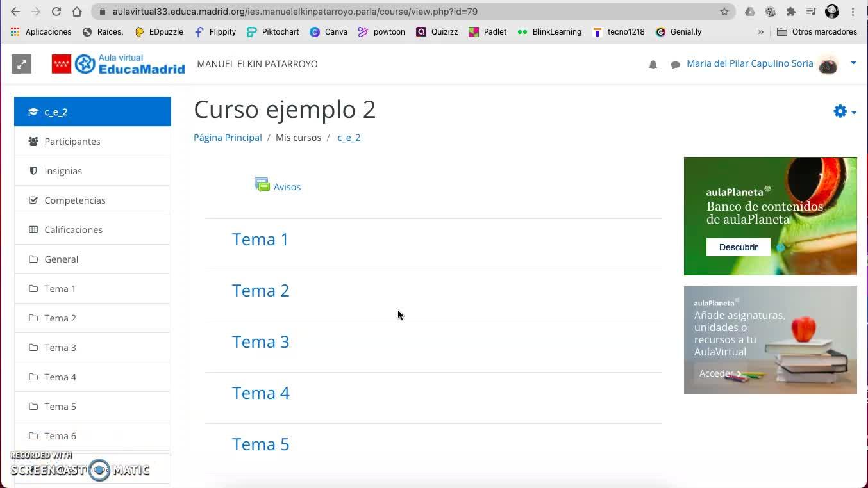Open the Aplicaciones bookmarks shortcut

(x=41, y=32)
